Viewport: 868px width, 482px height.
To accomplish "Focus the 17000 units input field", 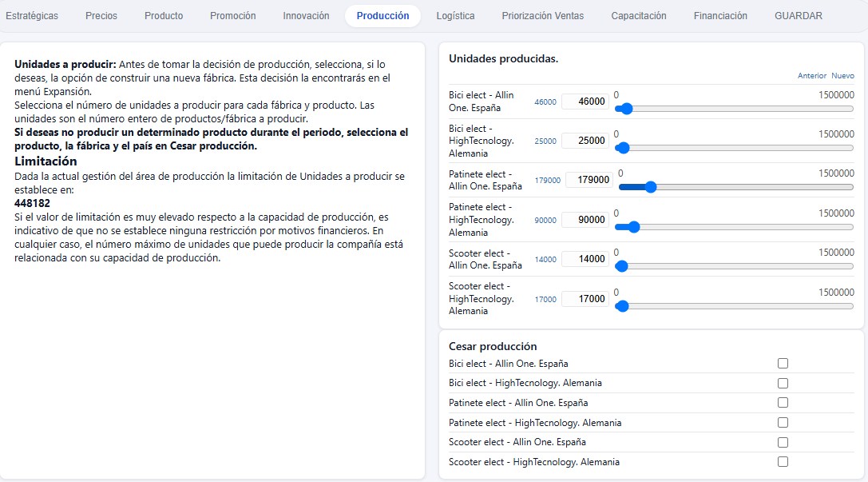I will pos(585,299).
